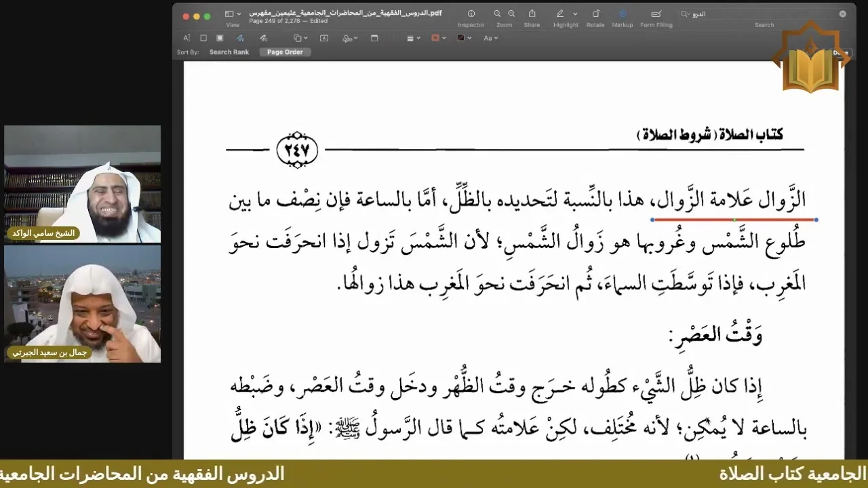Choose the Draw pen tool
Screen dimensions: 868x488
click(x=264, y=38)
